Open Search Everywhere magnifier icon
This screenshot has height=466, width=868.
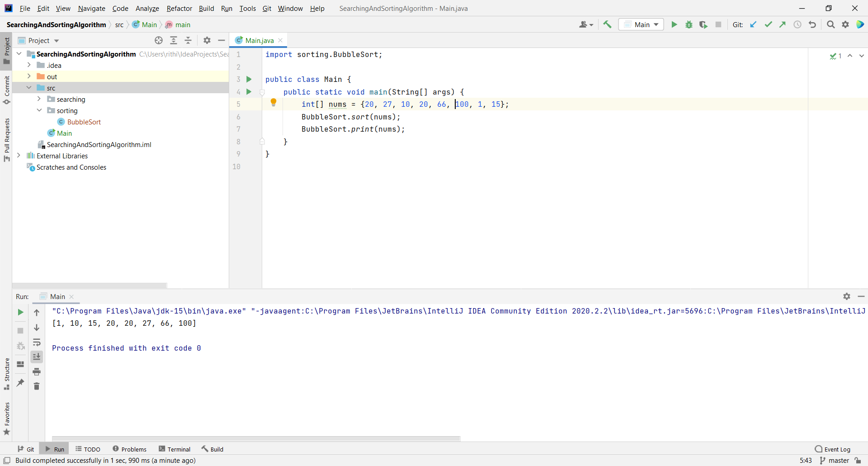pos(831,24)
